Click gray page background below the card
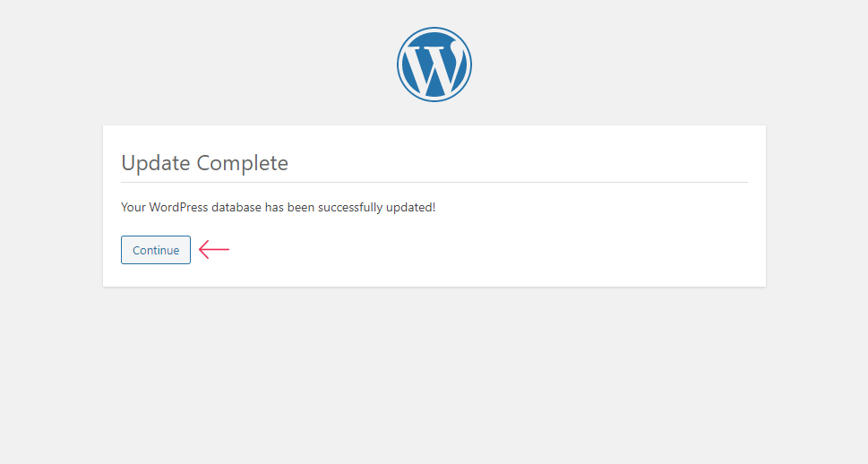 pos(434,376)
